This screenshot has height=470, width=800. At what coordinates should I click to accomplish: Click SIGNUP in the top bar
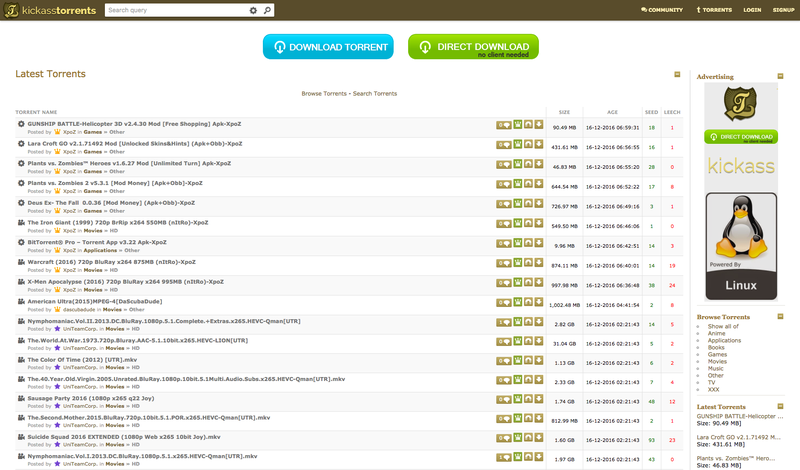point(783,10)
